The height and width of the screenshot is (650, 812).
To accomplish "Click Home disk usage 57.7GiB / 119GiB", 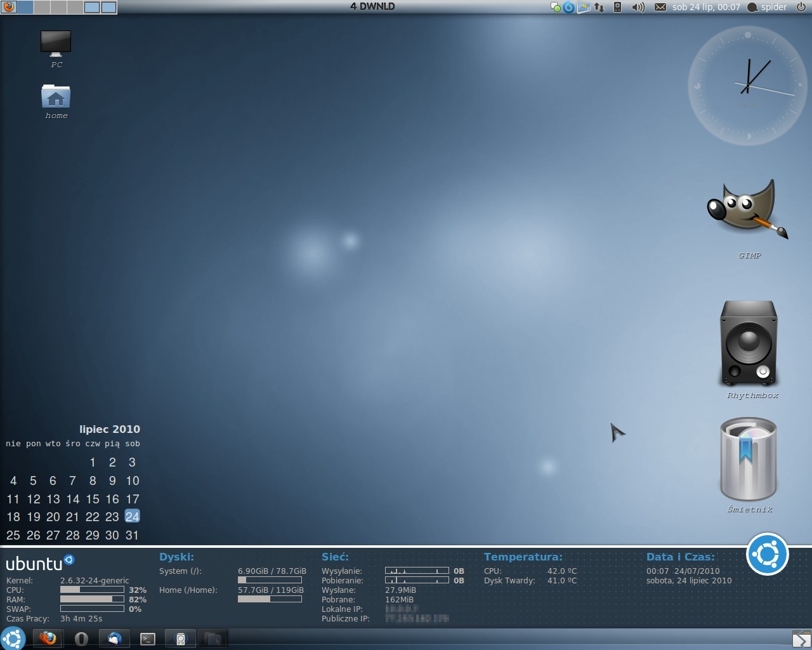I will (271, 590).
